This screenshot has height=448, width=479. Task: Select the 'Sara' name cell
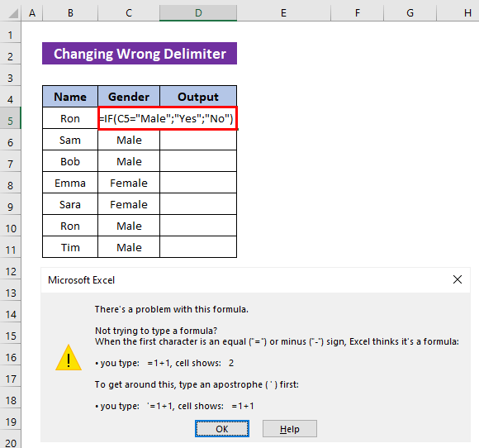(x=70, y=204)
